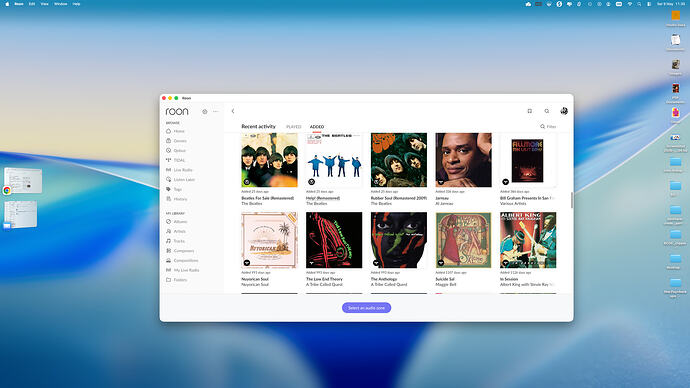Click the Help! (Remastered) title link
Viewport: 690px width, 388px height.
pos(323,198)
